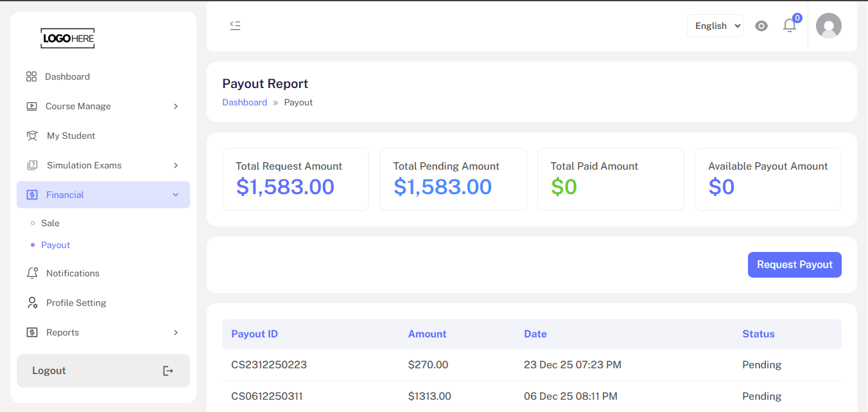Viewport: 868px width, 412px height.
Task: Select the Financial menu item
Action: click(103, 195)
